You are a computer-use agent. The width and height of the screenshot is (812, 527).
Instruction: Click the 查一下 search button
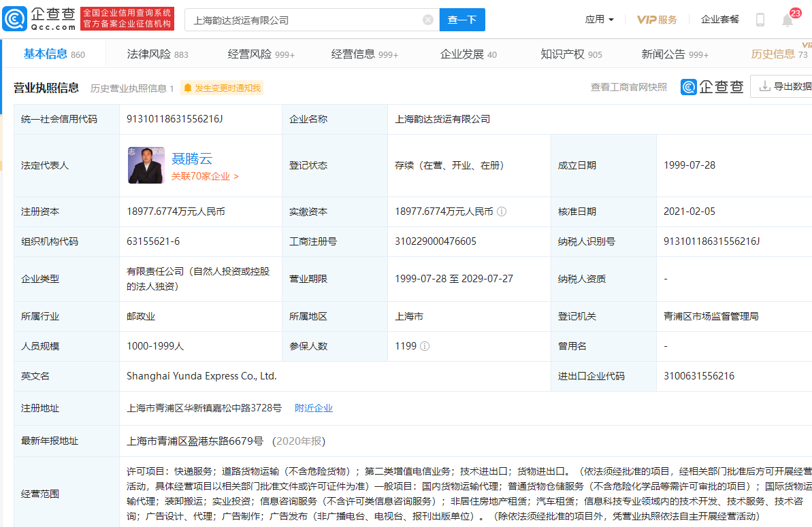click(462, 20)
